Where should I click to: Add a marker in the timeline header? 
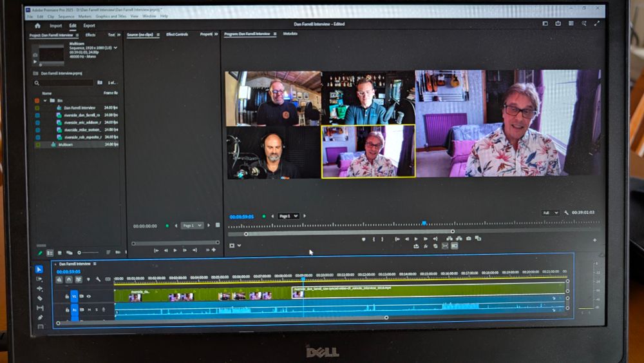88,280
